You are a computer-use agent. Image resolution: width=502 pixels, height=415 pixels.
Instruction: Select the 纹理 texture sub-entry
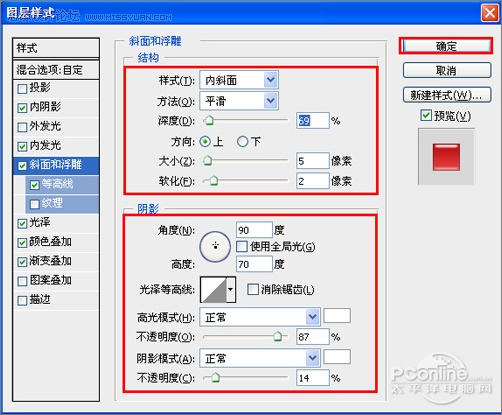pos(62,204)
